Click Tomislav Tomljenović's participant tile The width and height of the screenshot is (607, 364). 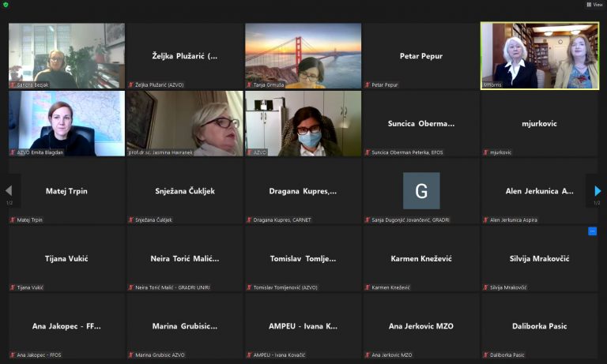(303, 258)
